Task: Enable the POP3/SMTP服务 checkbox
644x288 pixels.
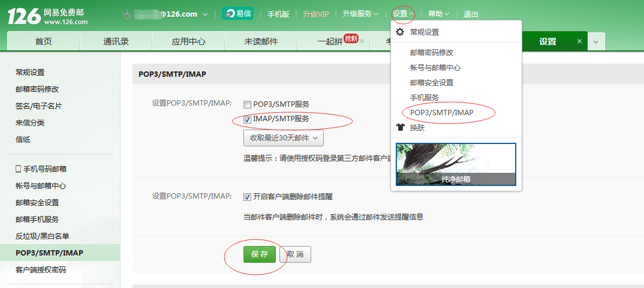Action: coord(247,104)
